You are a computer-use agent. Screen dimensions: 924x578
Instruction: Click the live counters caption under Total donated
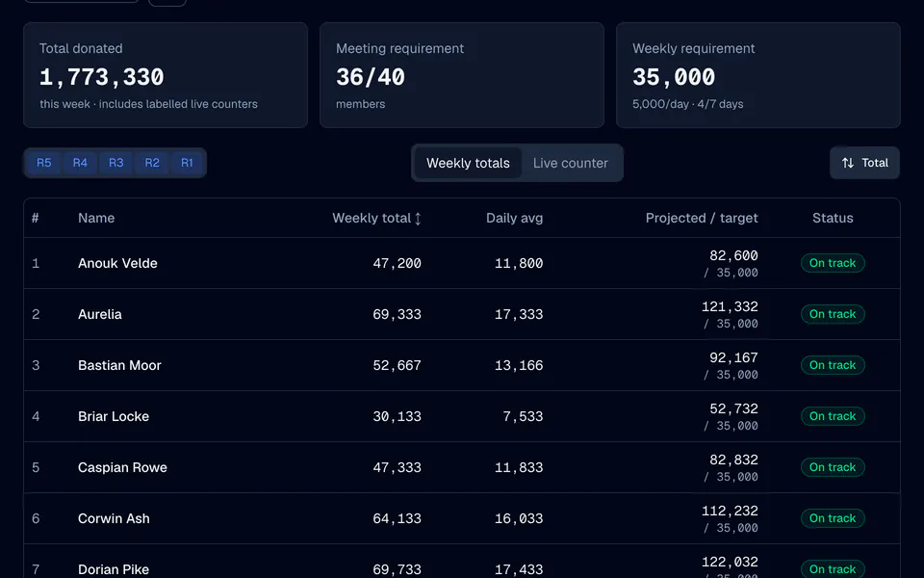click(148, 104)
